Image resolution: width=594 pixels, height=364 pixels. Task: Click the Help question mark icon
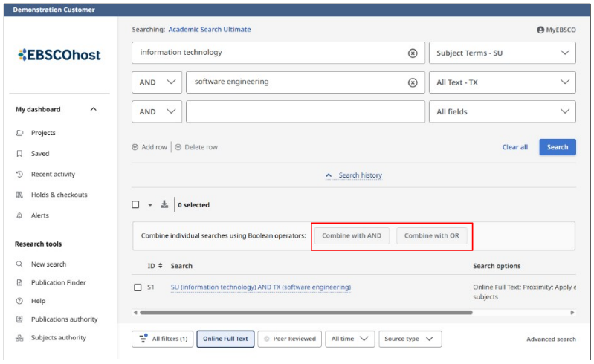pyautogui.click(x=19, y=301)
